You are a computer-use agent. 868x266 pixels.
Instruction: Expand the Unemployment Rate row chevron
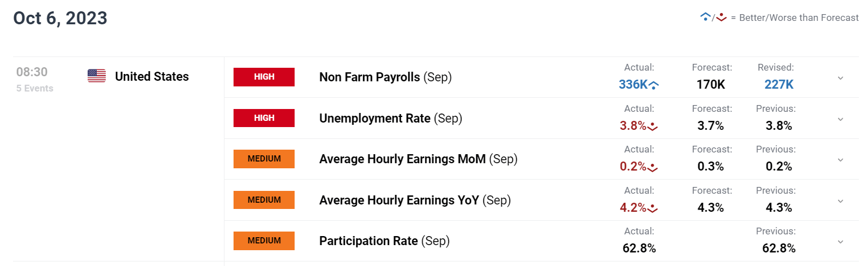(840, 119)
